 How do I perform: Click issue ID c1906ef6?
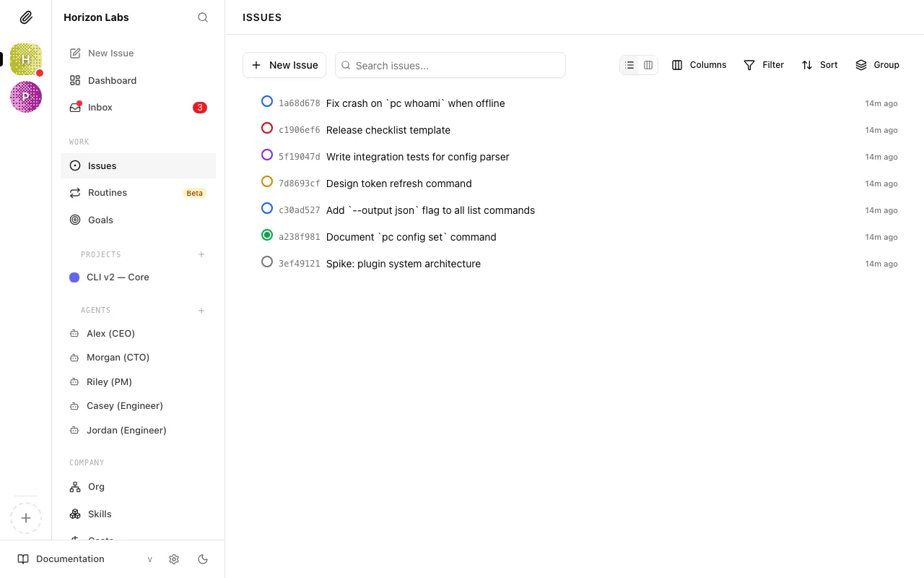[x=300, y=130]
